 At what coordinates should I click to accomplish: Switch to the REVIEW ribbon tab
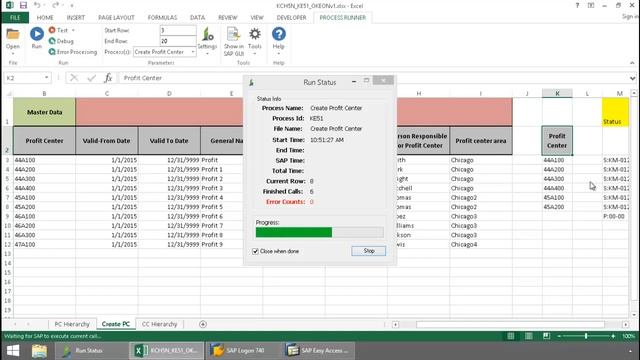pos(227,18)
